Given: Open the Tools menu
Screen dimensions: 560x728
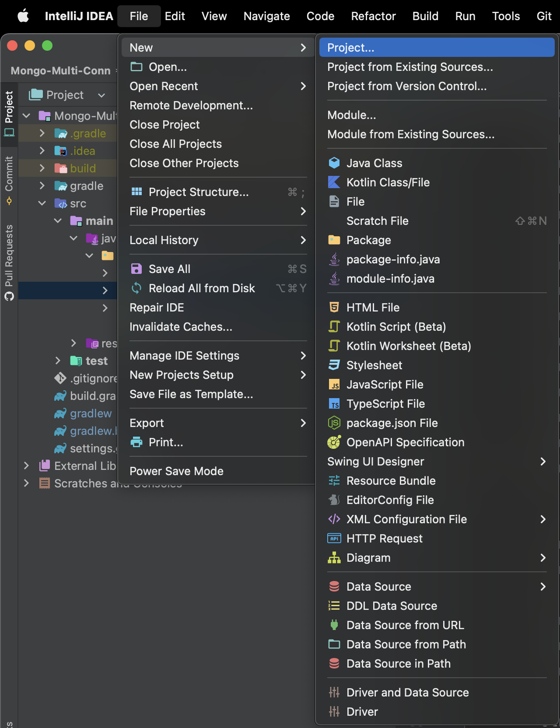Looking at the screenshot, I should 506,16.
